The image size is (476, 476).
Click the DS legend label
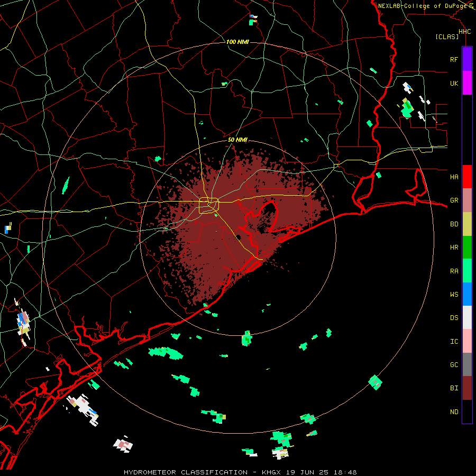point(454,318)
